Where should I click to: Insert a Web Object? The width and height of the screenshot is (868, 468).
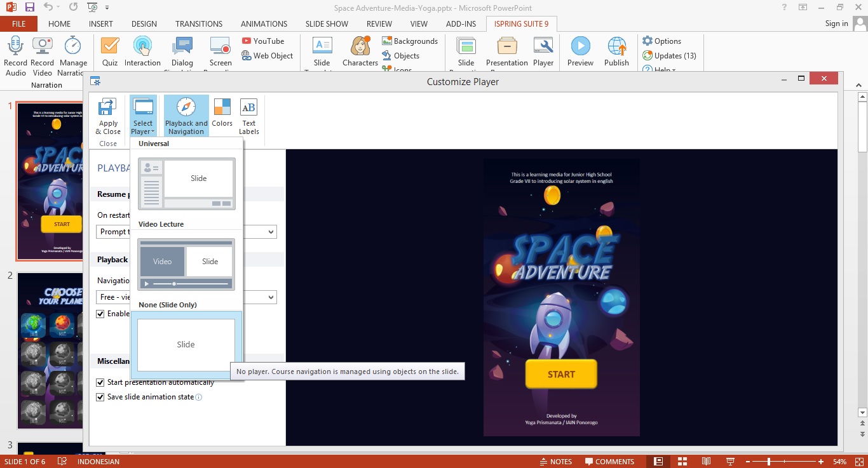(268, 55)
